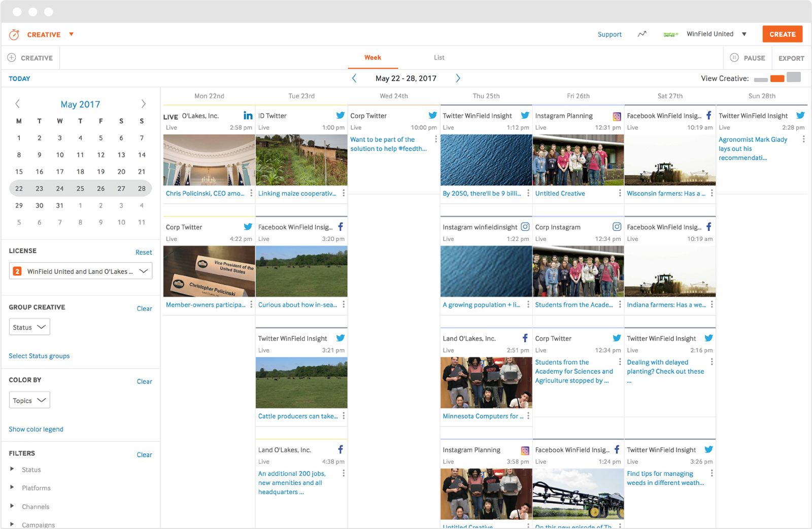
Task: Open tractor photo on Wisconsin farmers post
Action: (x=670, y=160)
